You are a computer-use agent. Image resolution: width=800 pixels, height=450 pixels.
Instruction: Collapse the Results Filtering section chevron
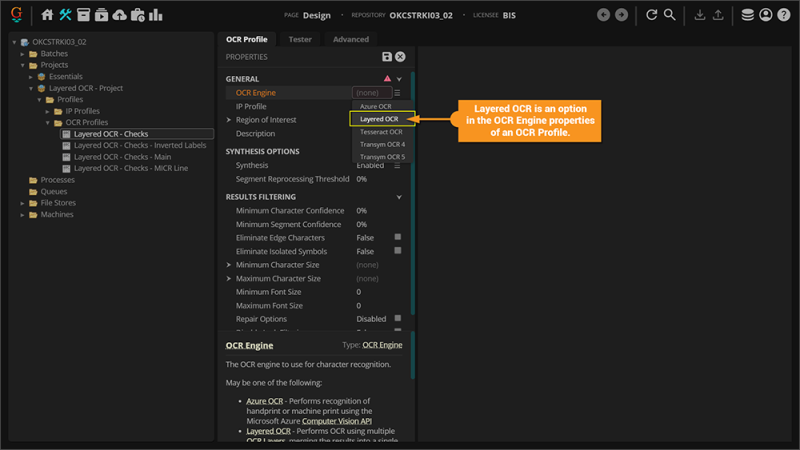point(399,197)
